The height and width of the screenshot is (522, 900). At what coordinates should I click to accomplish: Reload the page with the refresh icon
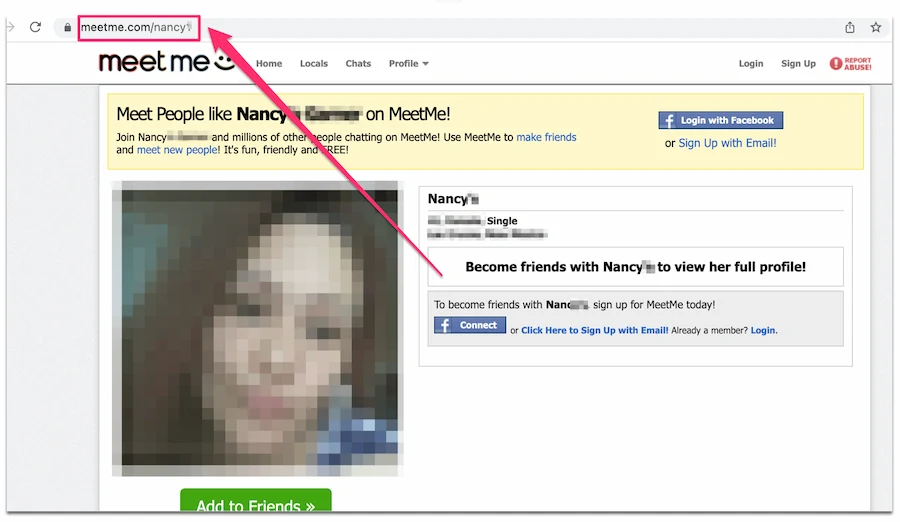point(35,27)
